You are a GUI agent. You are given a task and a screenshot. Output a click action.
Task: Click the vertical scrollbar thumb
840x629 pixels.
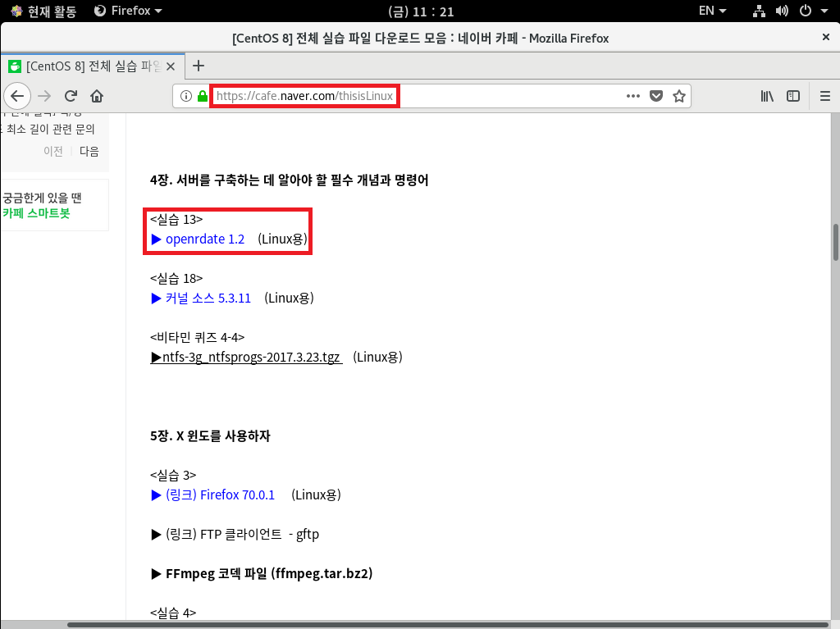tap(835, 242)
